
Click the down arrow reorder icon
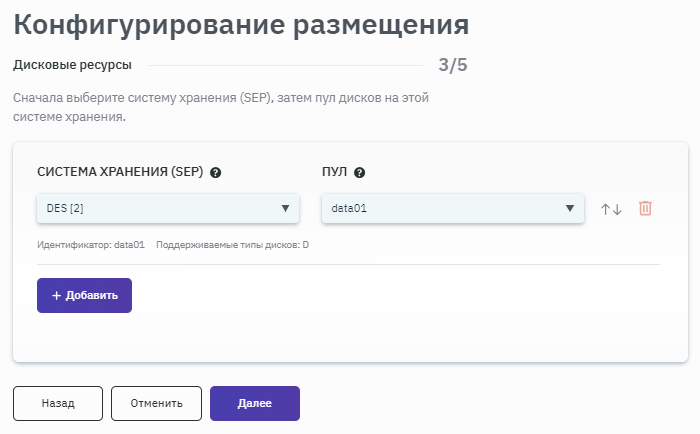coord(617,209)
